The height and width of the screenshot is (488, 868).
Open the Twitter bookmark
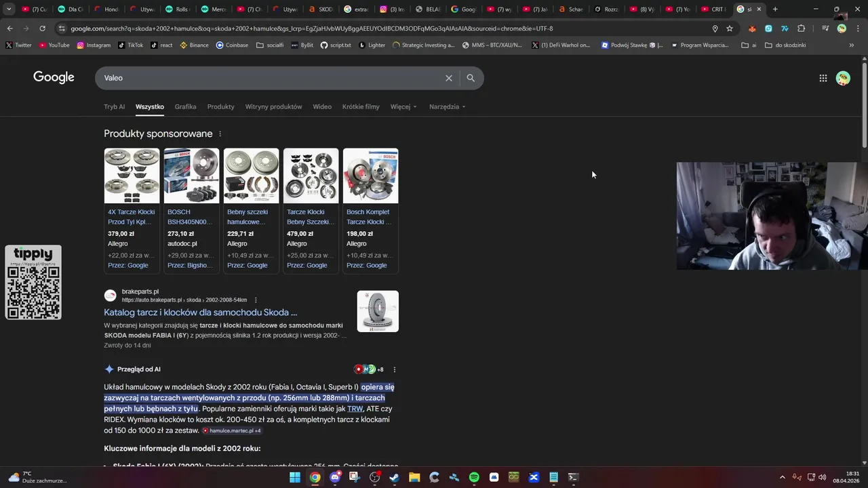pyautogui.click(x=18, y=45)
